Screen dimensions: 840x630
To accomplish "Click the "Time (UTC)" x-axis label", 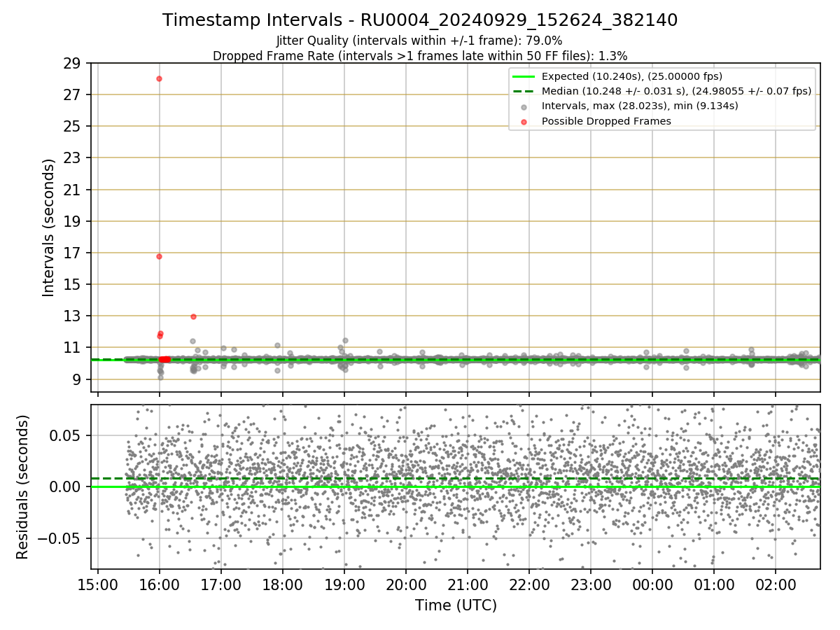I will coord(456,605).
